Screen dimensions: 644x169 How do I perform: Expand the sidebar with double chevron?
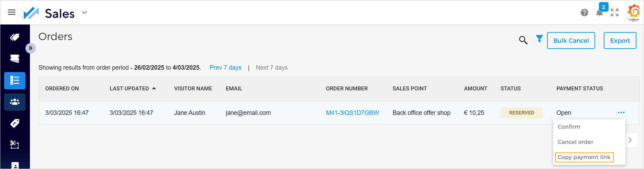pos(31,48)
